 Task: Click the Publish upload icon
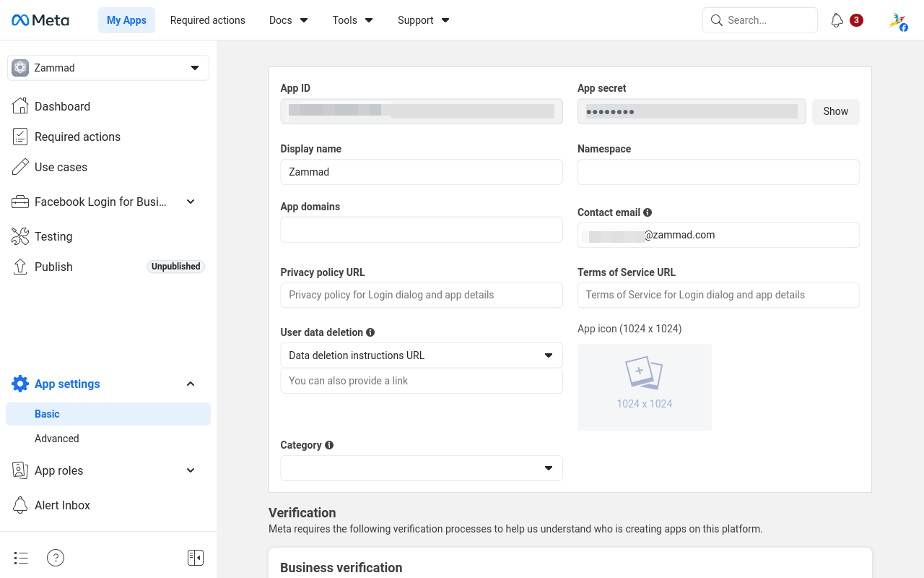point(20,267)
